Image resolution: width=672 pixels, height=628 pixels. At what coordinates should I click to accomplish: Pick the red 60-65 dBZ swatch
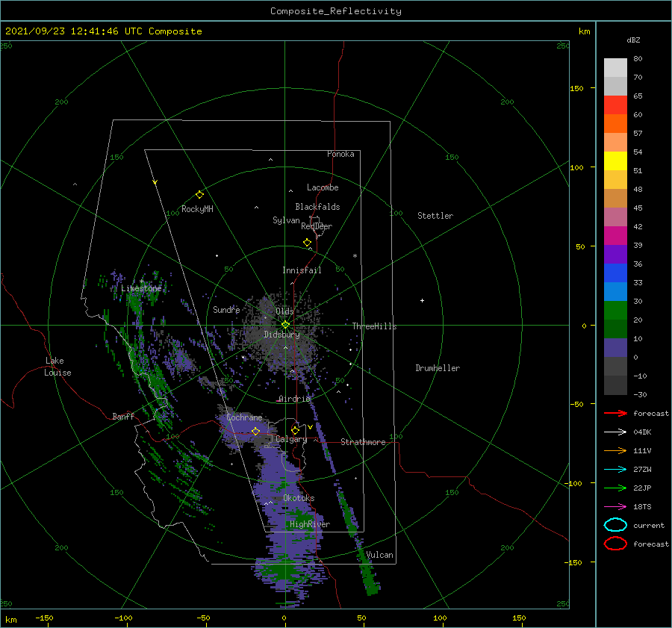pos(615,105)
